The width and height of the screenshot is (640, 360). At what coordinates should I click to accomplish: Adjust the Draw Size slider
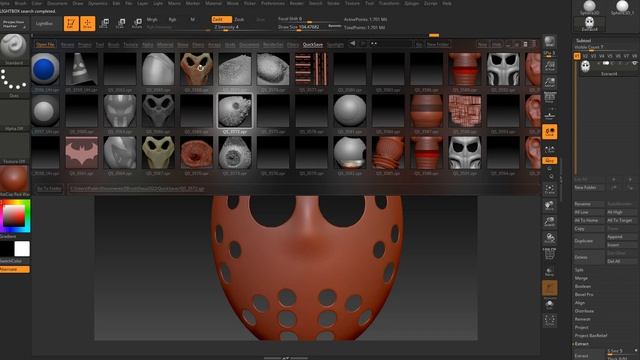[309, 27]
